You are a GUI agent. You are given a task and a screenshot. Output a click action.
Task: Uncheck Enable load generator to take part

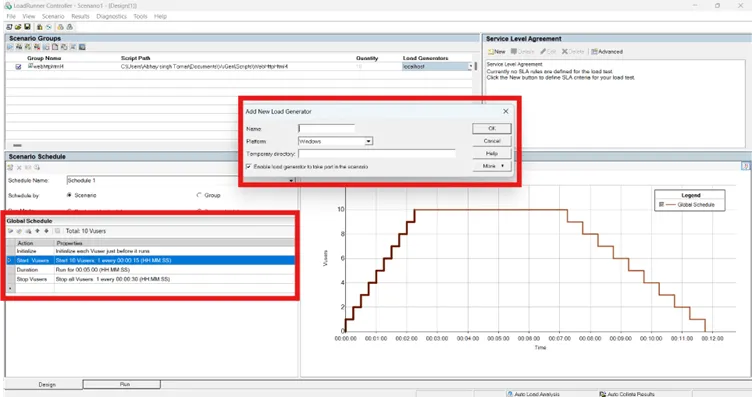[248, 166]
